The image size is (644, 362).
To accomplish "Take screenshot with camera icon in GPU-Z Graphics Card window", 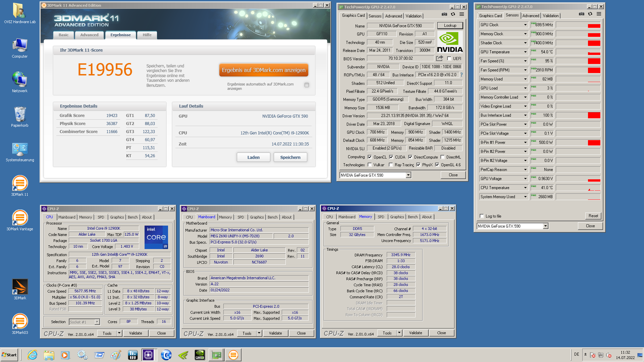I will pyautogui.click(x=444, y=14).
